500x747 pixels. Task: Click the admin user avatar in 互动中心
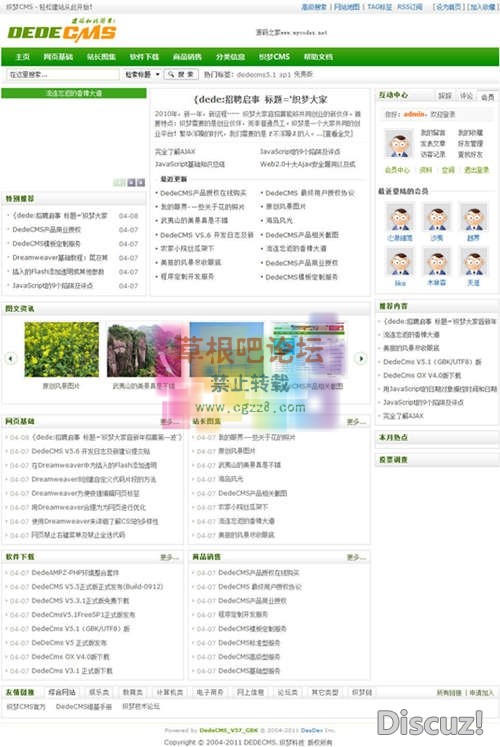pyautogui.click(x=399, y=145)
